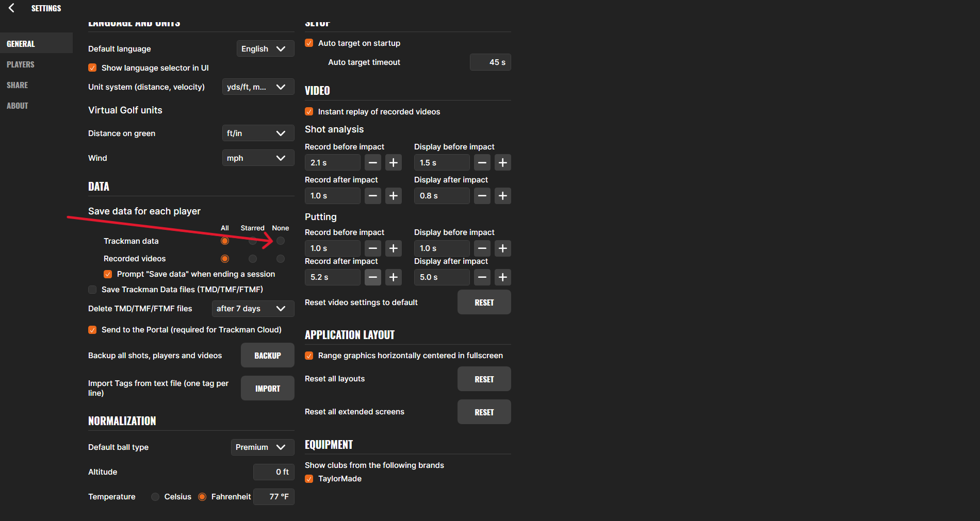
Task: Decrease Shot analysis Display before impact
Action: coord(482,163)
